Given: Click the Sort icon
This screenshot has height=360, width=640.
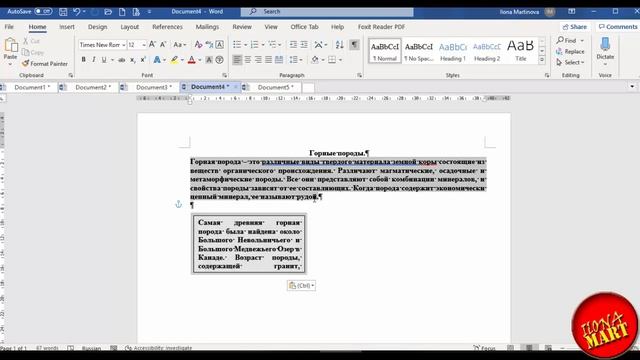Looking at the screenshot, I should point(339,44).
